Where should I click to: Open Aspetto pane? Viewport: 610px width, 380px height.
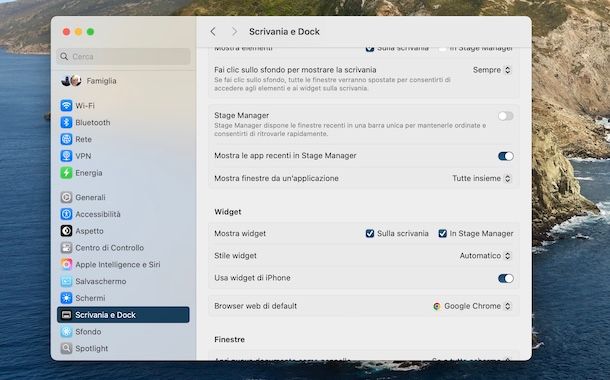123,231
